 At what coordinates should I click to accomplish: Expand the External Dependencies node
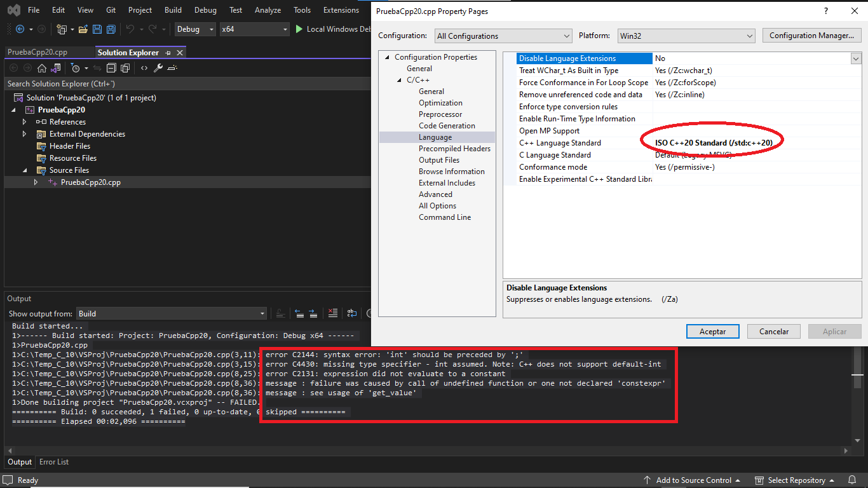(25, 134)
